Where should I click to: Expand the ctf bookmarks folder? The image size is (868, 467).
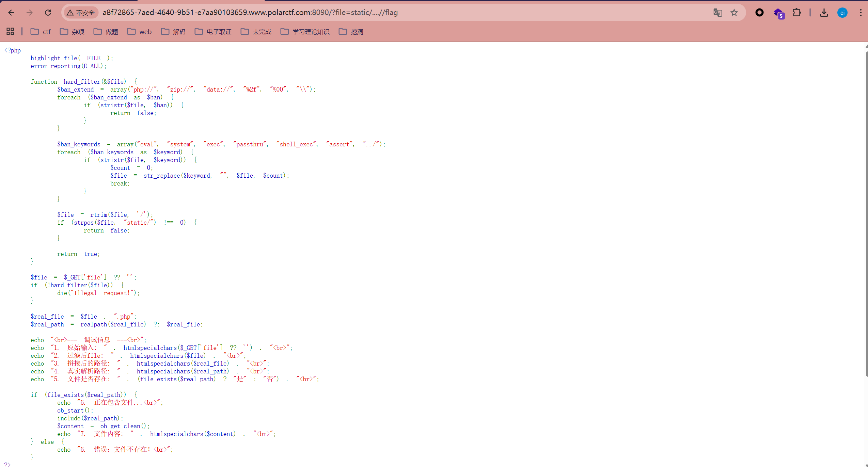coord(41,31)
